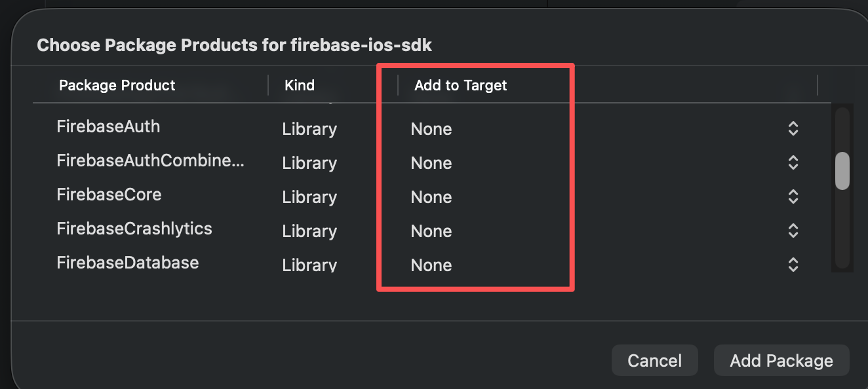Select the FirebaseCrashlytics package product row

[133, 229]
